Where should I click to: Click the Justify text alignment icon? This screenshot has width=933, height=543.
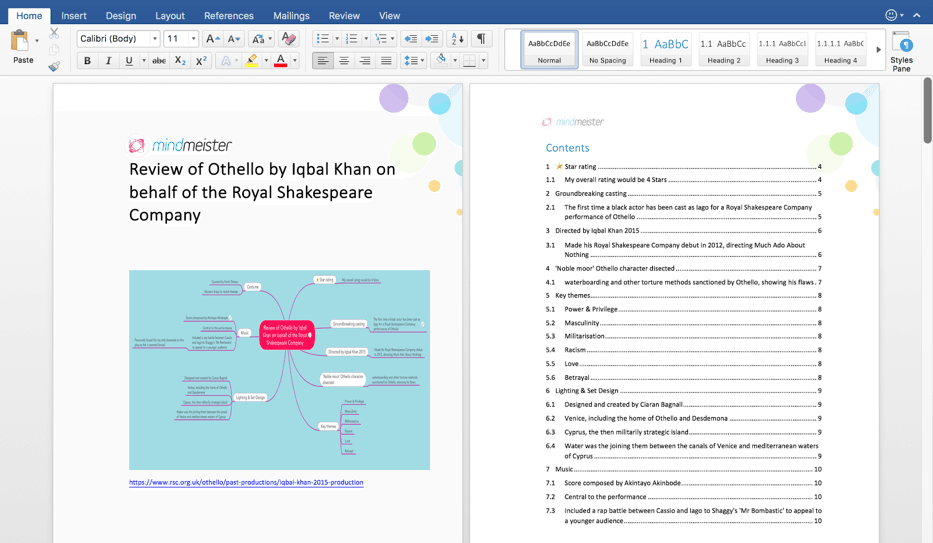click(386, 61)
